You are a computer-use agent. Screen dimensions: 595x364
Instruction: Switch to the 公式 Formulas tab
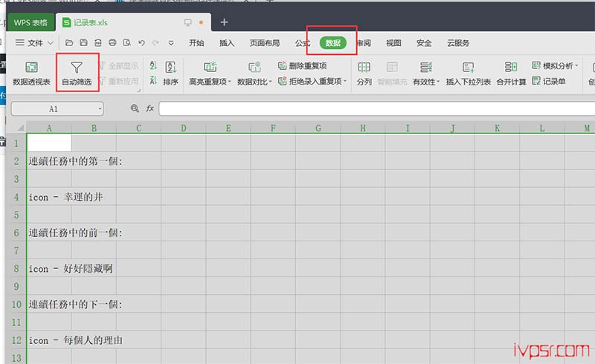point(302,43)
